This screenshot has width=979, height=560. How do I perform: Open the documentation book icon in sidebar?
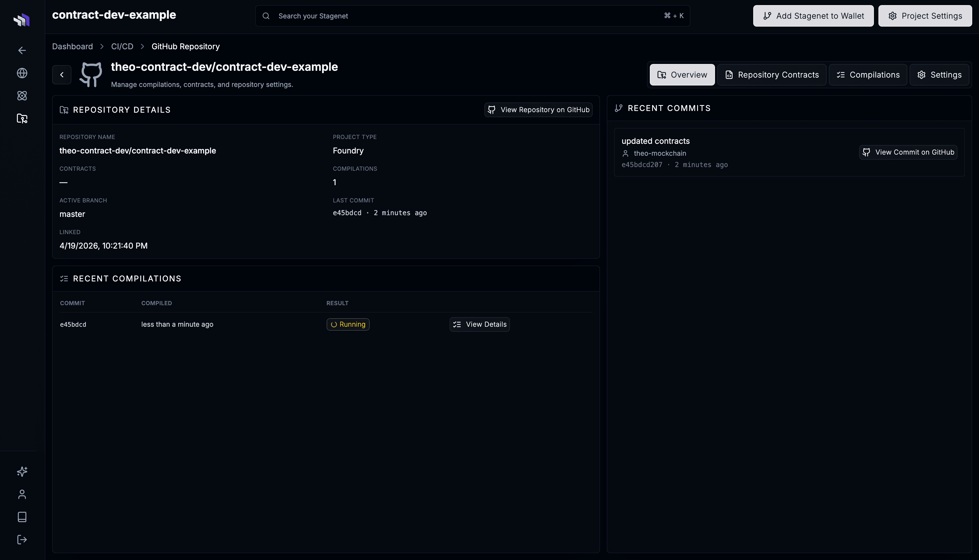(x=22, y=516)
